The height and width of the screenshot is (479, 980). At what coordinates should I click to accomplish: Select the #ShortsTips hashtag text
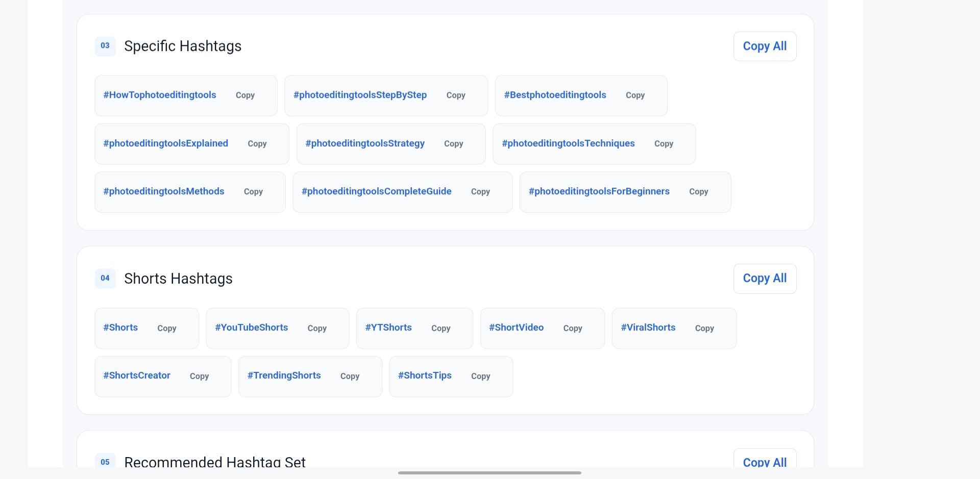point(425,375)
